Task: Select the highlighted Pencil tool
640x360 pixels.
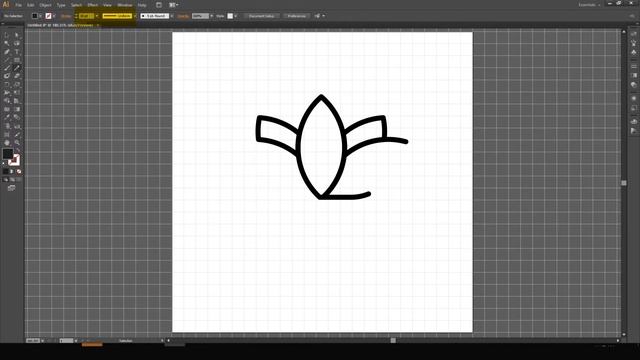Action: (x=17, y=68)
